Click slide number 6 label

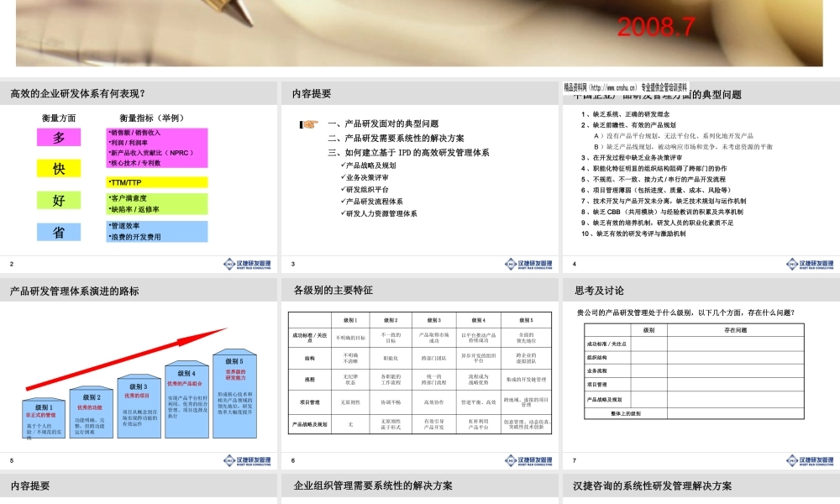pyautogui.click(x=293, y=460)
